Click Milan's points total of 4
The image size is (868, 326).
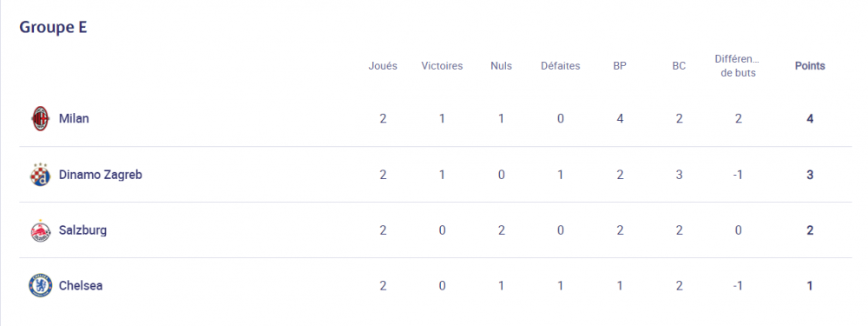pyautogui.click(x=810, y=118)
